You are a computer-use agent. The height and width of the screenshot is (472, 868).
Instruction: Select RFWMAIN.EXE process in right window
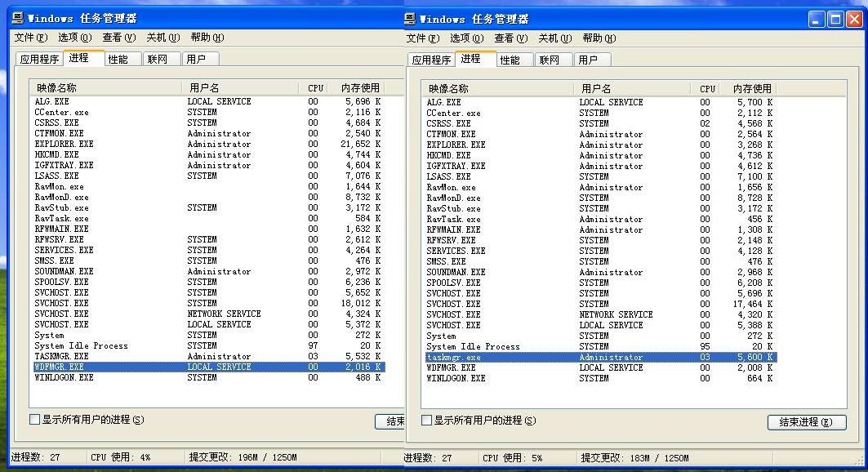pyautogui.click(x=601, y=229)
